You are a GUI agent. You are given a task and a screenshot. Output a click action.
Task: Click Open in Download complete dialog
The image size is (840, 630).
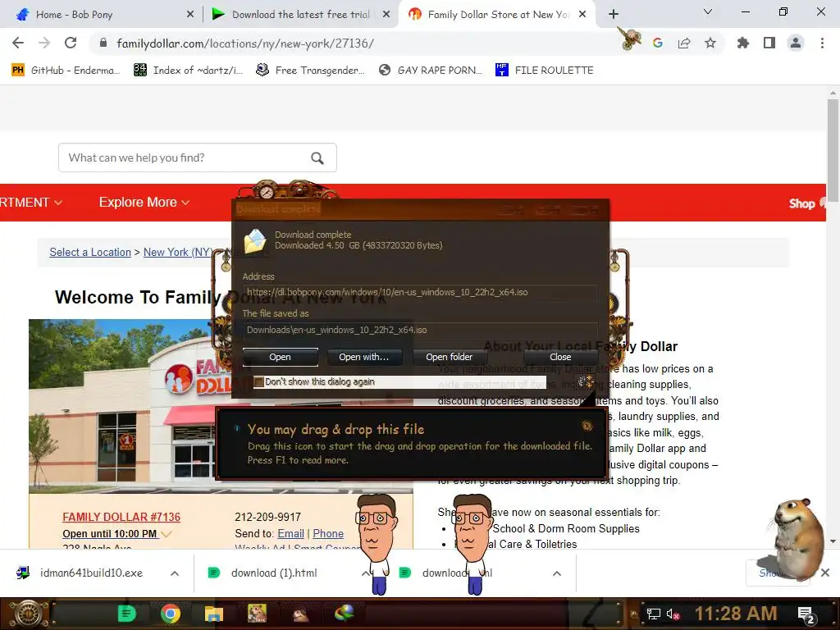coord(281,357)
